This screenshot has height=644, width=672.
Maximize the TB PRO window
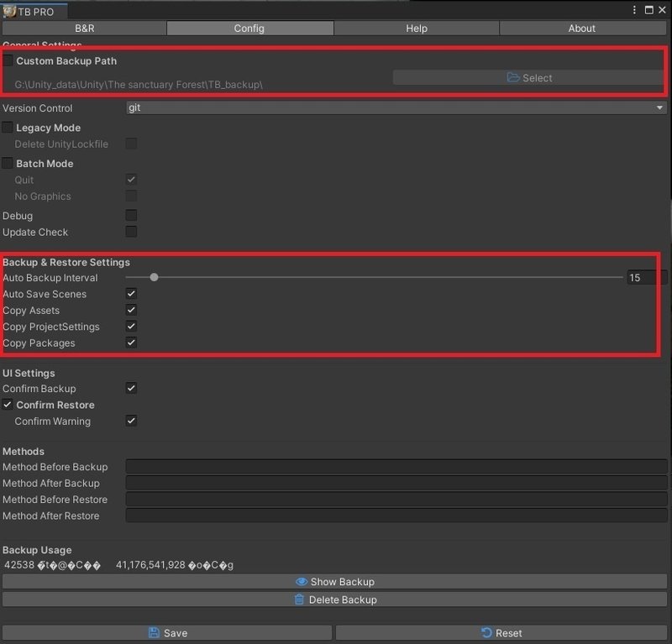pos(648,10)
